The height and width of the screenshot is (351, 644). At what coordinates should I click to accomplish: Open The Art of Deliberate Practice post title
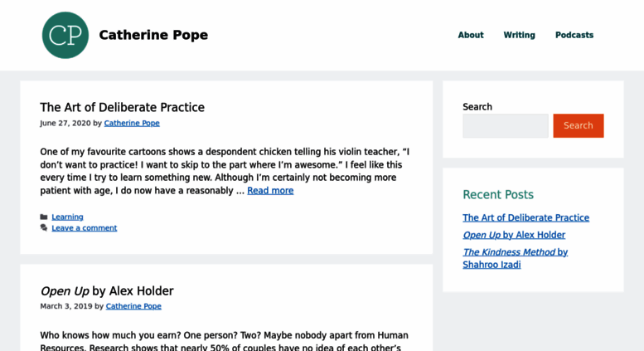(122, 107)
